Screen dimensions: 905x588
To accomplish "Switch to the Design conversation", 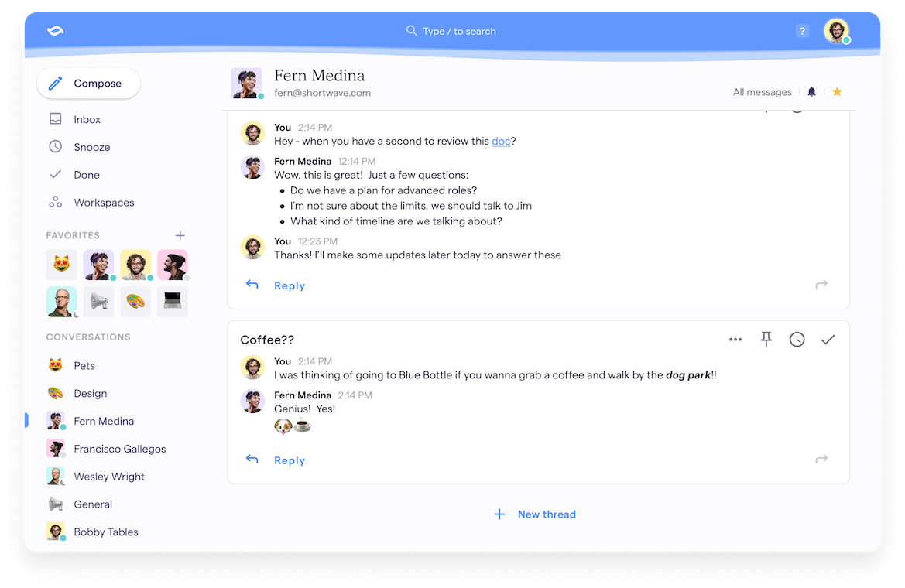I will click(90, 393).
